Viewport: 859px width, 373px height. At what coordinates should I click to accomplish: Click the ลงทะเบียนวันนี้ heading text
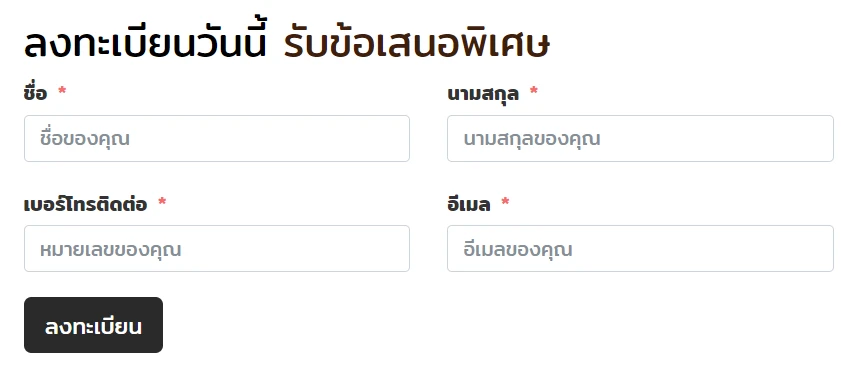[x=145, y=44]
